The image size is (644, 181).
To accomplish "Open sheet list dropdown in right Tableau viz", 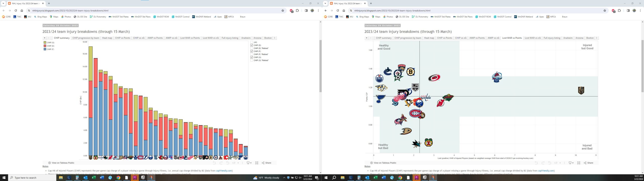I will click(367, 38).
